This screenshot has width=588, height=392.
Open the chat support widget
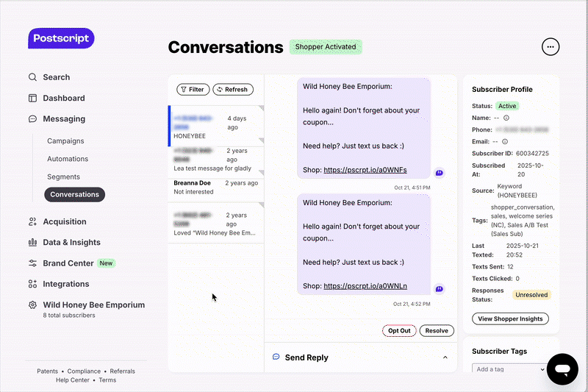[562, 369]
